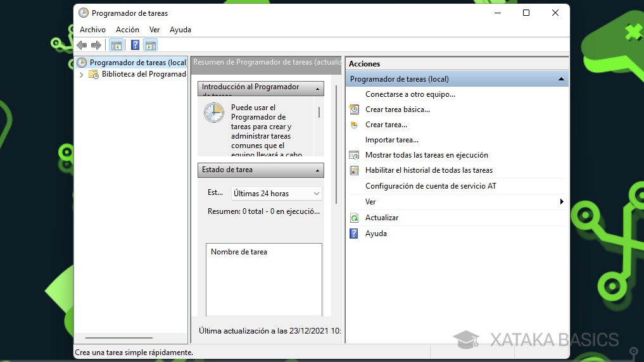Click the back arrow toolbar icon
Viewport: 644px width, 362px height.
(x=82, y=45)
